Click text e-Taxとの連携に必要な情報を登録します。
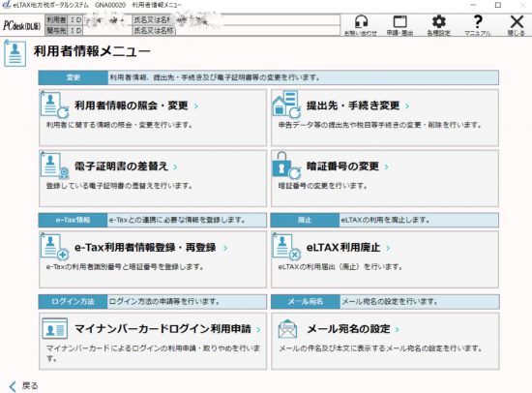Image resolution: width=532 pixels, height=393 pixels. [x=177, y=220]
